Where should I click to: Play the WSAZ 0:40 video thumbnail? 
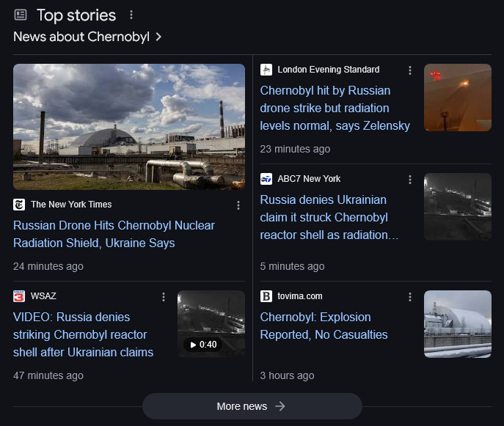(x=211, y=324)
